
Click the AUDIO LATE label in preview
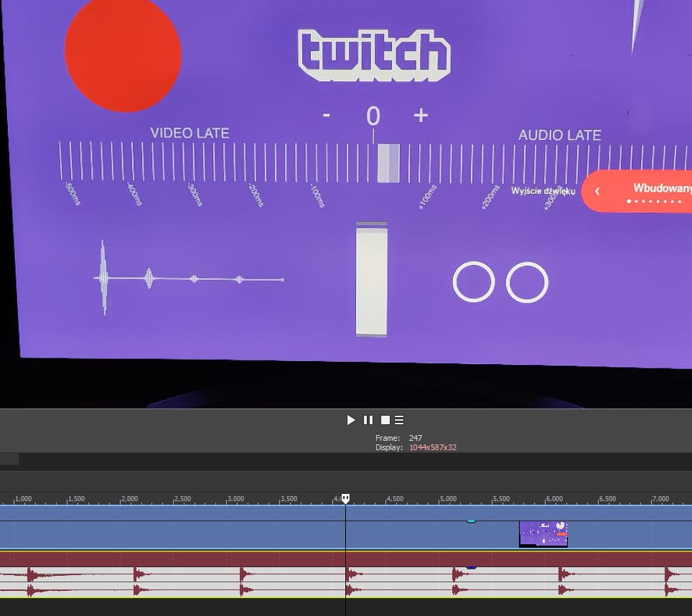(560, 135)
